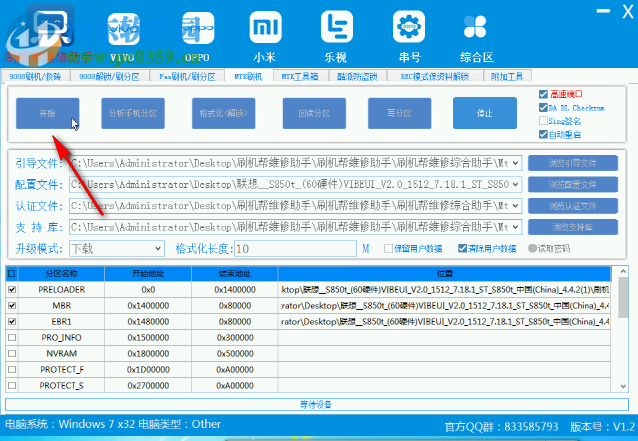Expand the 支持库 path dropdown
This screenshot has height=441, width=638.
[x=516, y=227]
